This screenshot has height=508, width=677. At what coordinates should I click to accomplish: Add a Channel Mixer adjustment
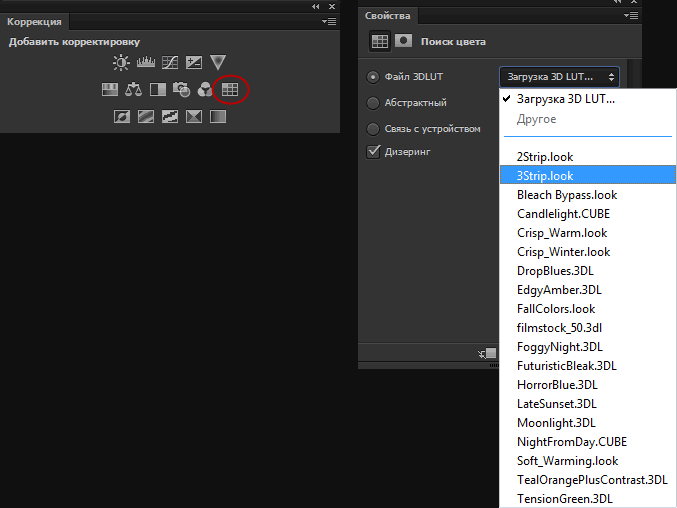205,90
